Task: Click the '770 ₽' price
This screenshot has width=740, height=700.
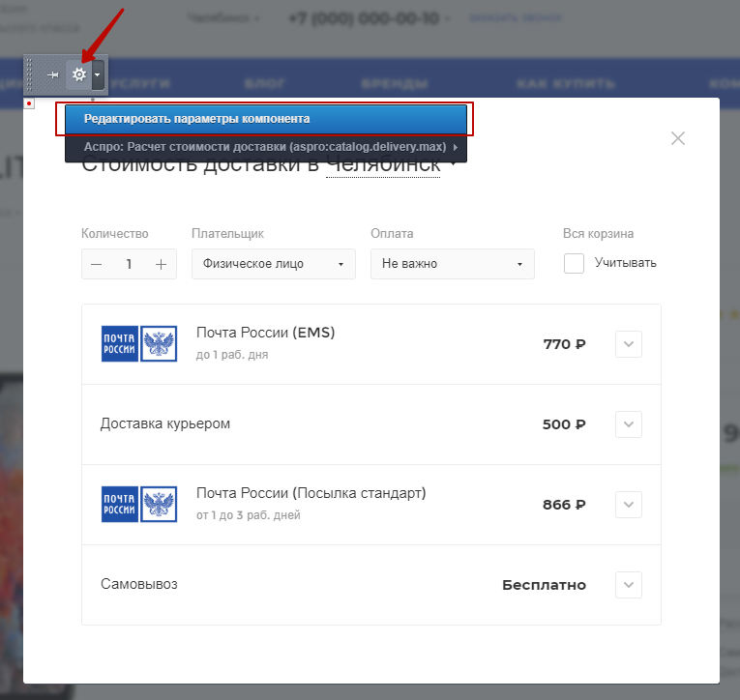Action: tap(565, 344)
